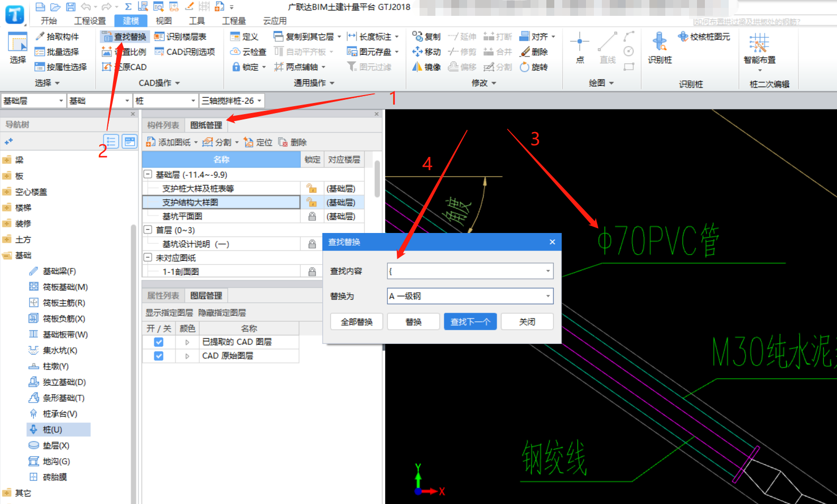Toggle the lock for the 支护桩大样及桩表等 drawing

(312, 188)
